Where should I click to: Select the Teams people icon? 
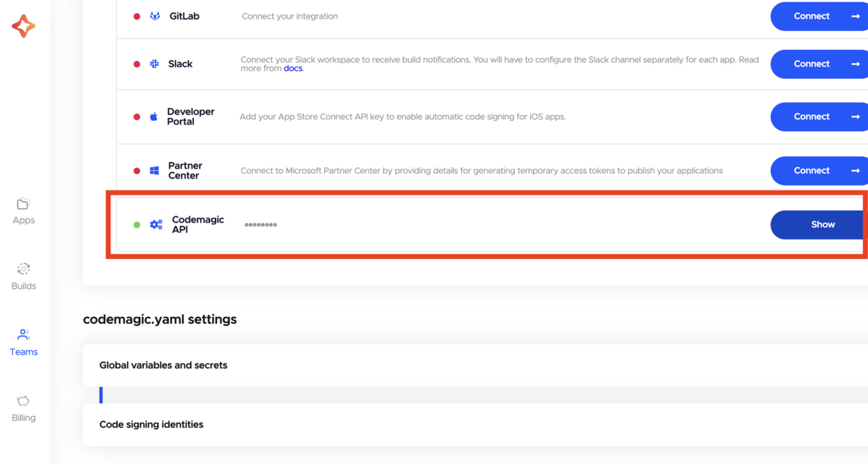coord(23,334)
